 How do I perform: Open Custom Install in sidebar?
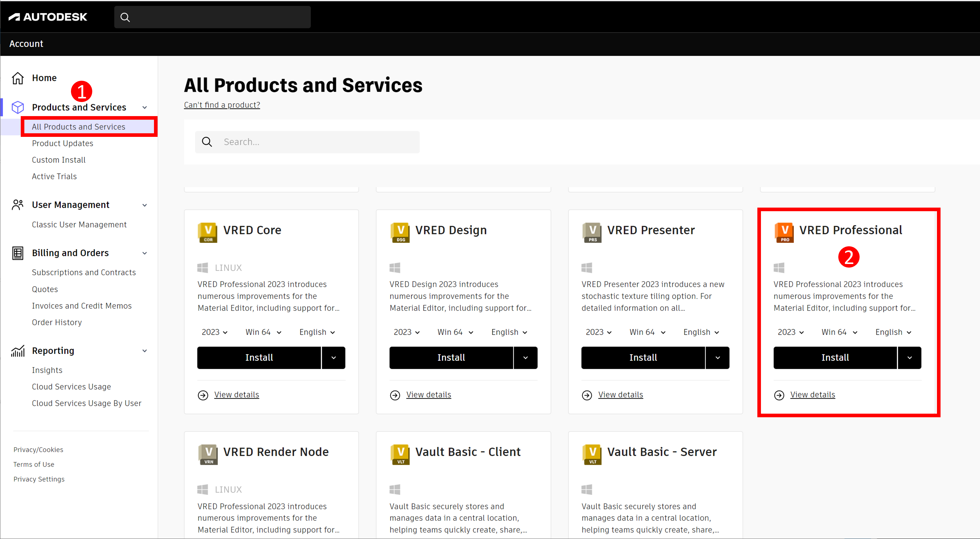(59, 160)
